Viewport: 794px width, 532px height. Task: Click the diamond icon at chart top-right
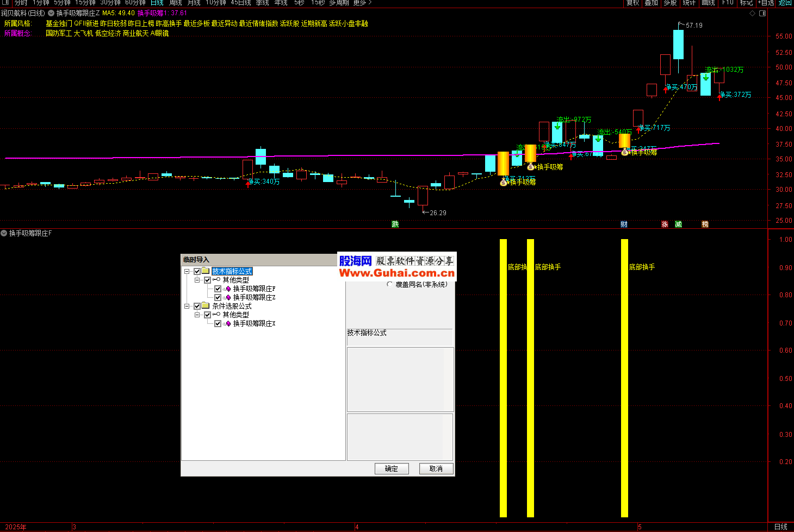753,13
